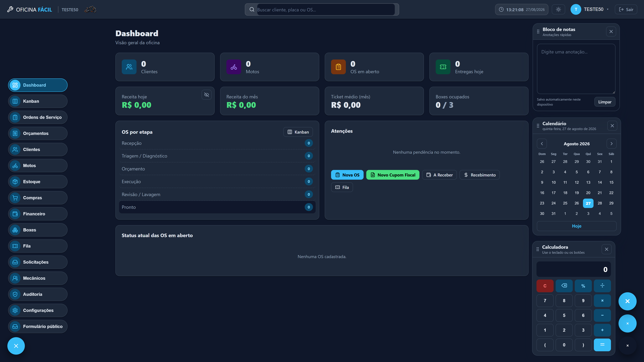Click the Digite uma anotação text area
Image resolution: width=644 pixels, height=362 pixels.
point(576,69)
